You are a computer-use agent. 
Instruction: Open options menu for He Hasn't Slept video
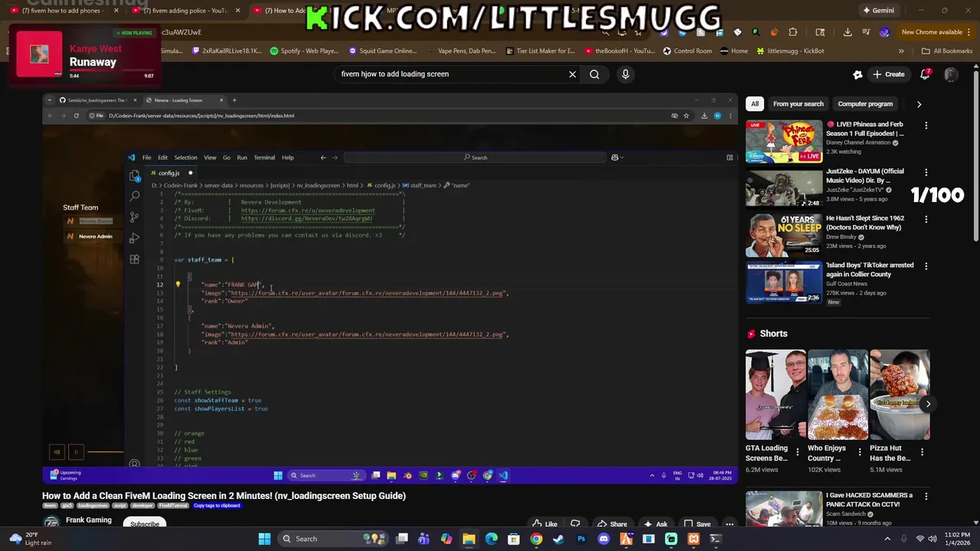(x=926, y=219)
